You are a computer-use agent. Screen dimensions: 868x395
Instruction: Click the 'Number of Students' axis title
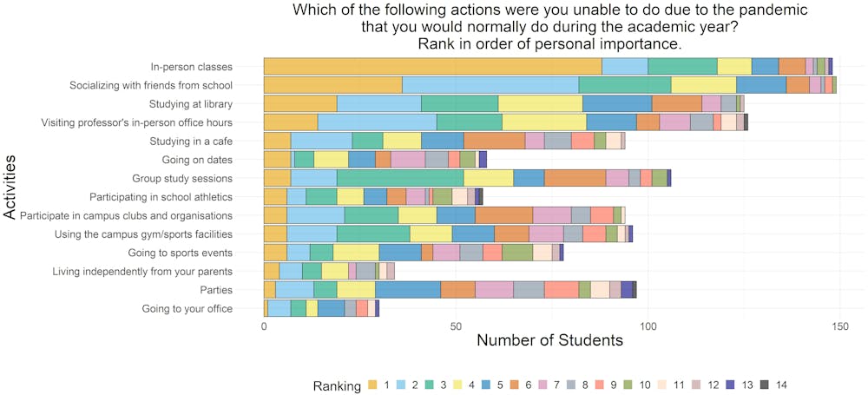[549, 340]
